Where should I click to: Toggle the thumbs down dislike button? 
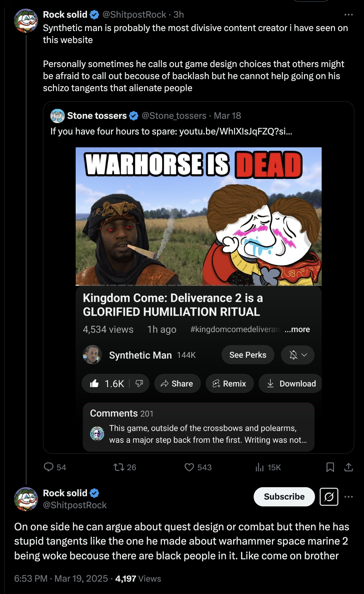click(x=139, y=383)
